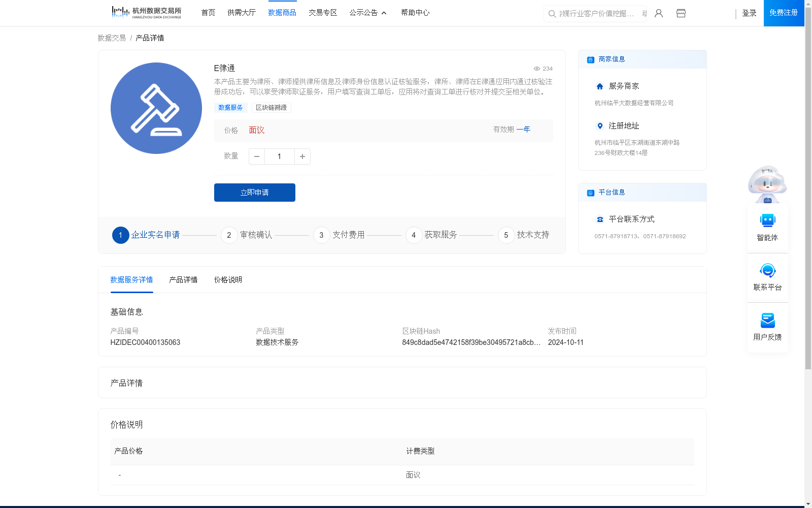Open the 智能体 assistant icon
This screenshot has height=508, width=812.
point(768,220)
